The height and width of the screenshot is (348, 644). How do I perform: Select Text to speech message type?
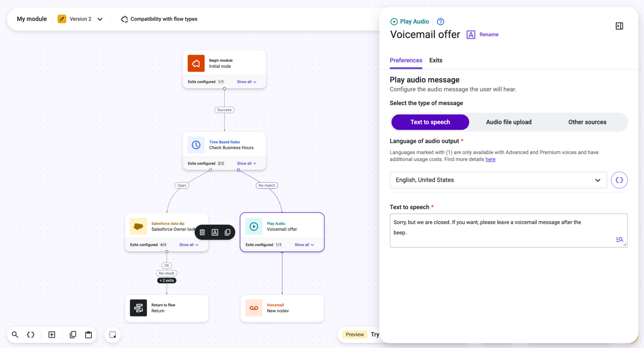pyautogui.click(x=430, y=122)
